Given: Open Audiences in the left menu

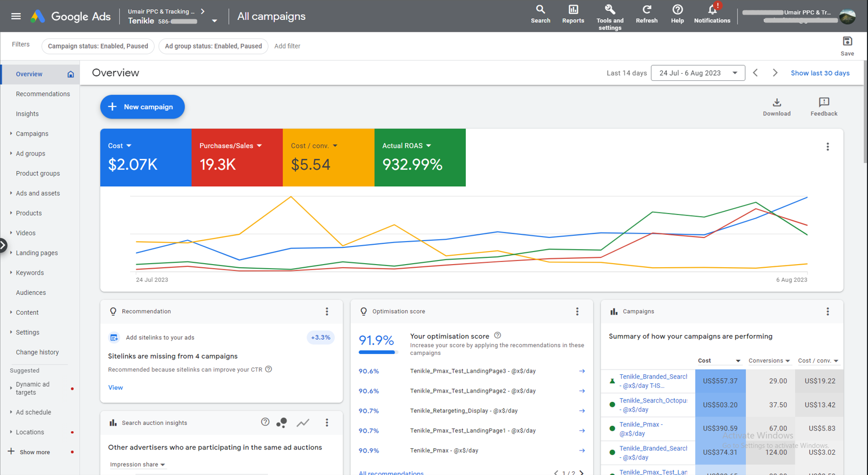Looking at the screenshot, I should (x=31, y=292).
